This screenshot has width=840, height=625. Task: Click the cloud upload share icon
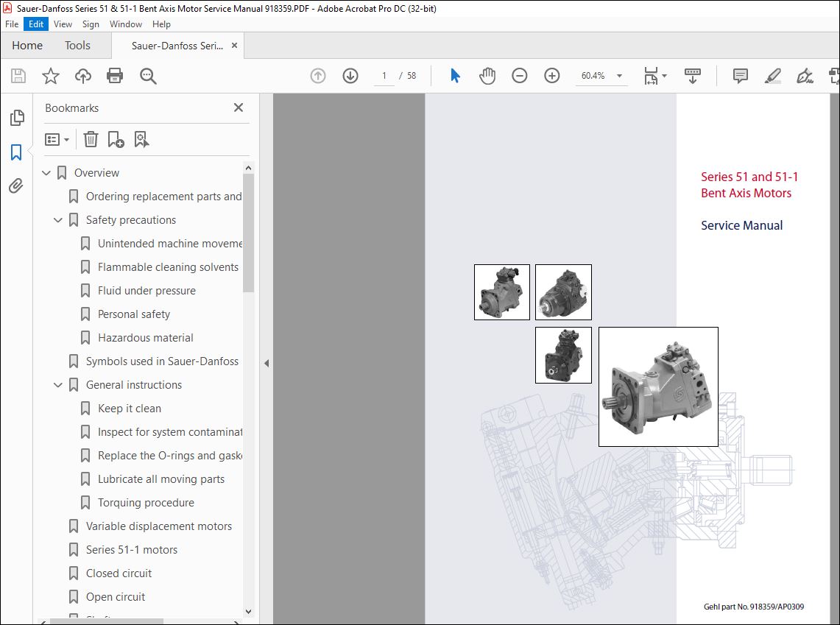[82, 76]
